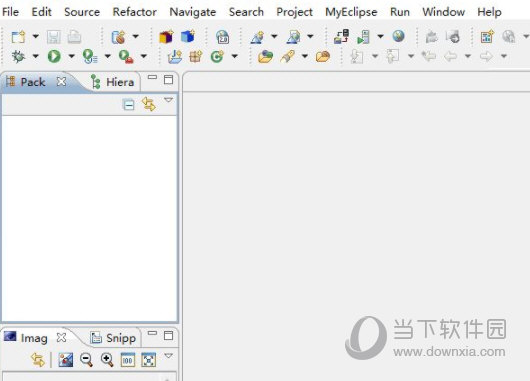Open the Run menu
The height and width of the screenshot is (381, 530).
pyautogui.click(x=400, y=12)
